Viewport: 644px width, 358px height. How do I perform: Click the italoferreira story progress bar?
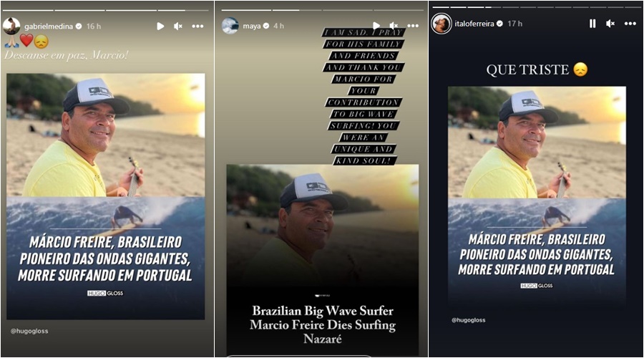click(x=537, y=7)
